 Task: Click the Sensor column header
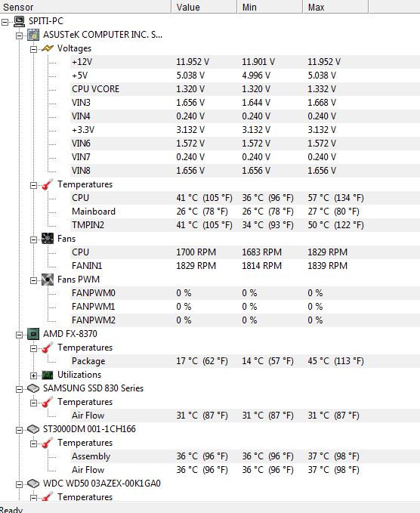85,7
